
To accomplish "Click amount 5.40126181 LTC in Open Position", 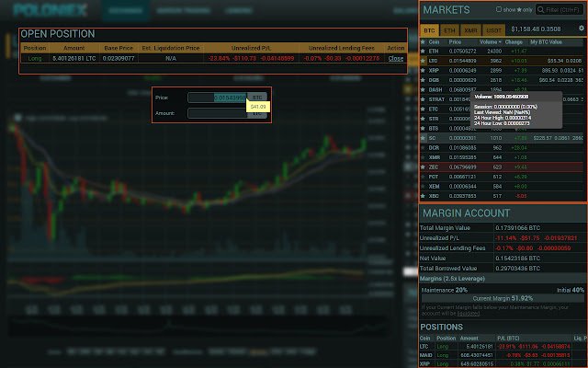I will coord(74,58).
